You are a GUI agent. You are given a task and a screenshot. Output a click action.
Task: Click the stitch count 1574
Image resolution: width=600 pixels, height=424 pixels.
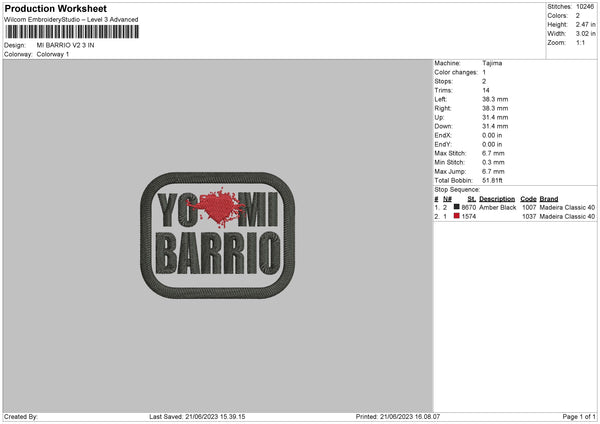pyautogui.click(x=469, y=217)
